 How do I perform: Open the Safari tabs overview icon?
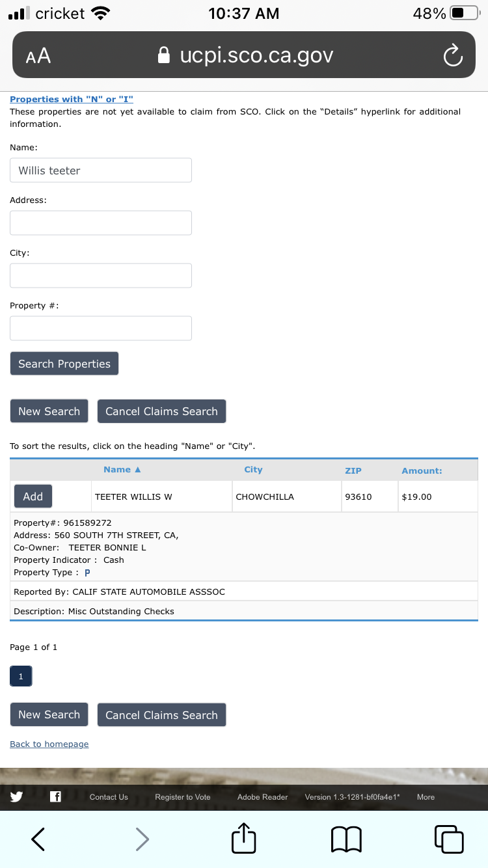(x=449, y=839)
